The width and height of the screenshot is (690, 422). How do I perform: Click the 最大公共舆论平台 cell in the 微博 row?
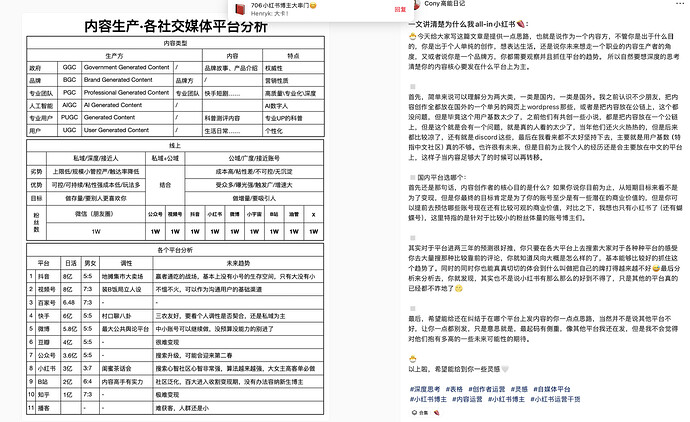[x=125, y=329]
